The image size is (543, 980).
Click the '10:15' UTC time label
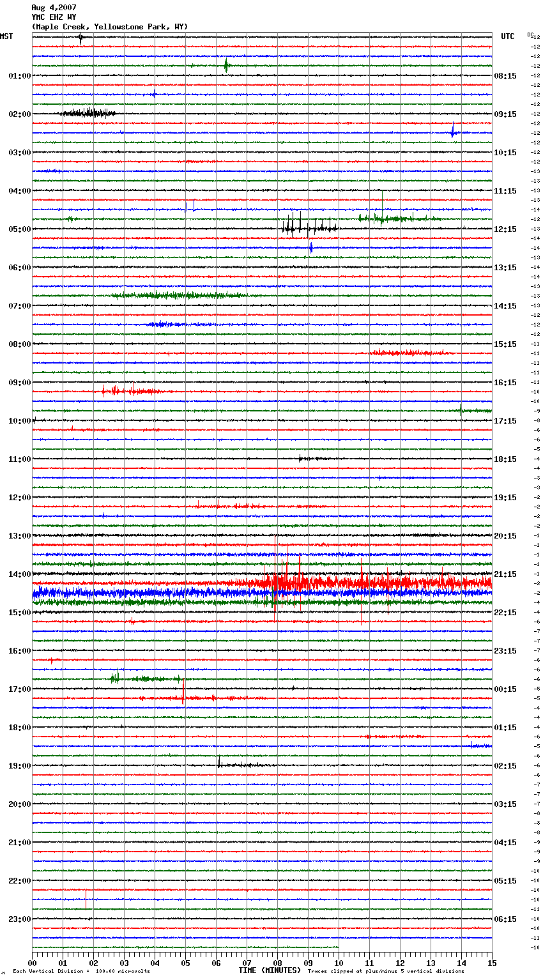pos(505,153)
